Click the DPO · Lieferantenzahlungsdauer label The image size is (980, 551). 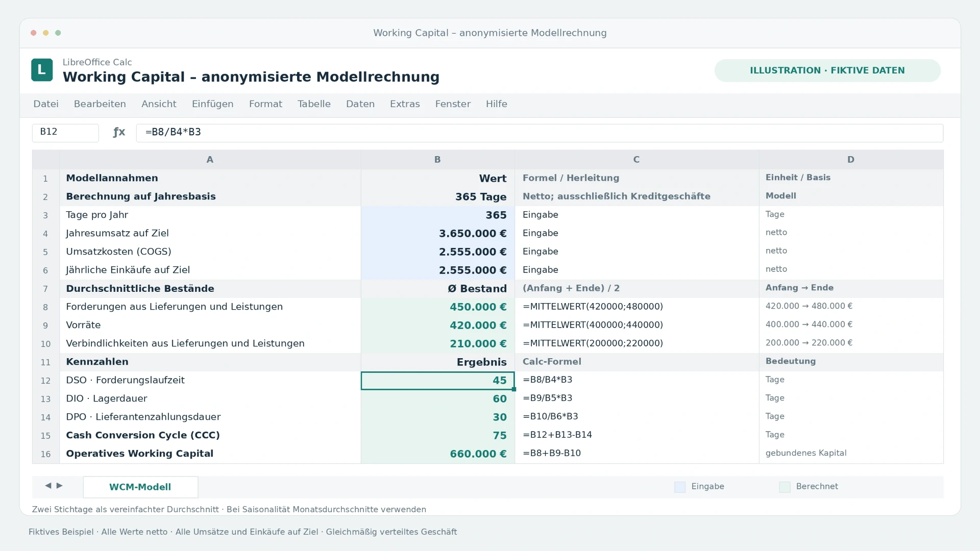coord(143,417)
